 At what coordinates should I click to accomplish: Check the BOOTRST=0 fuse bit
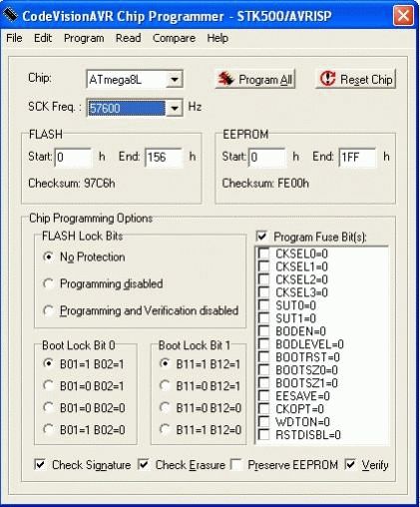tap(264, 357)
